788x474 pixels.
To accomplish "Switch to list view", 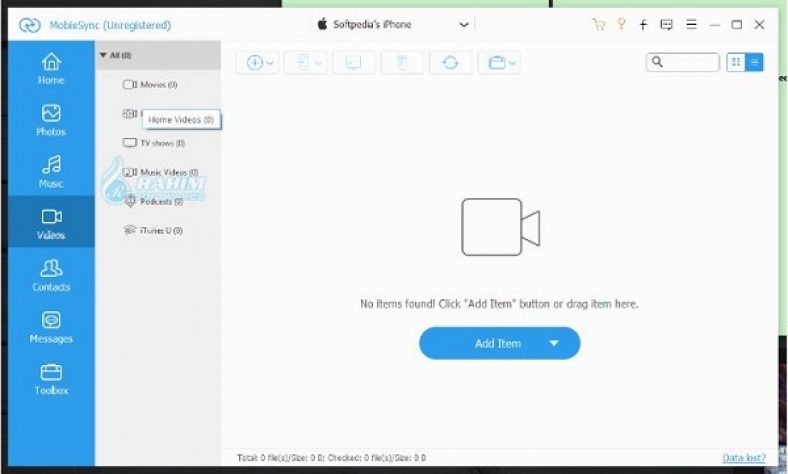I will (x=754, y=62).
